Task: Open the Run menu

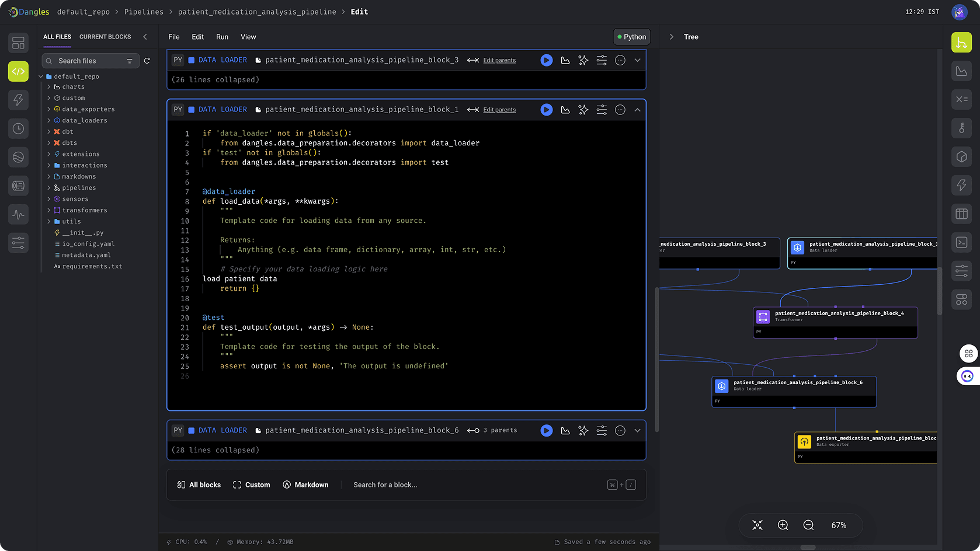Action: click(222, 37)
